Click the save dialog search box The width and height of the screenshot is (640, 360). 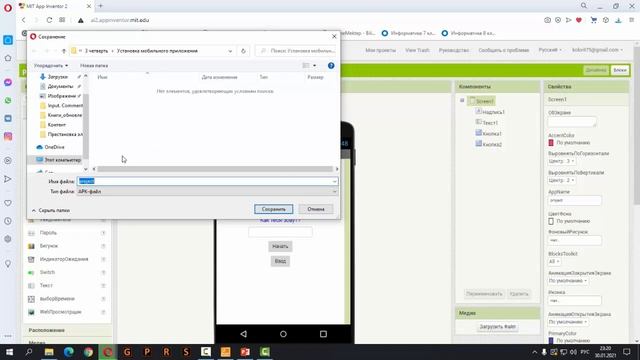point(296,51)
